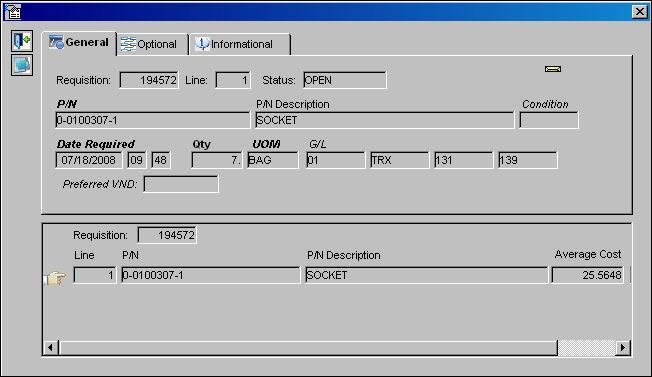Viewport: 652px width, 377px height.
Task: Click the upper Line field showing 1
Action: point(233,80)
